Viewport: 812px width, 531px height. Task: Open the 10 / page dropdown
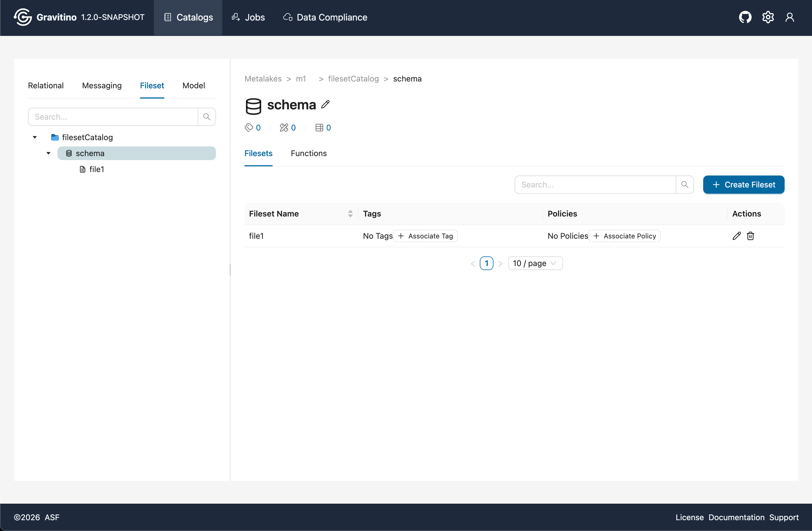pyautogui.click(x=535, y=263)
